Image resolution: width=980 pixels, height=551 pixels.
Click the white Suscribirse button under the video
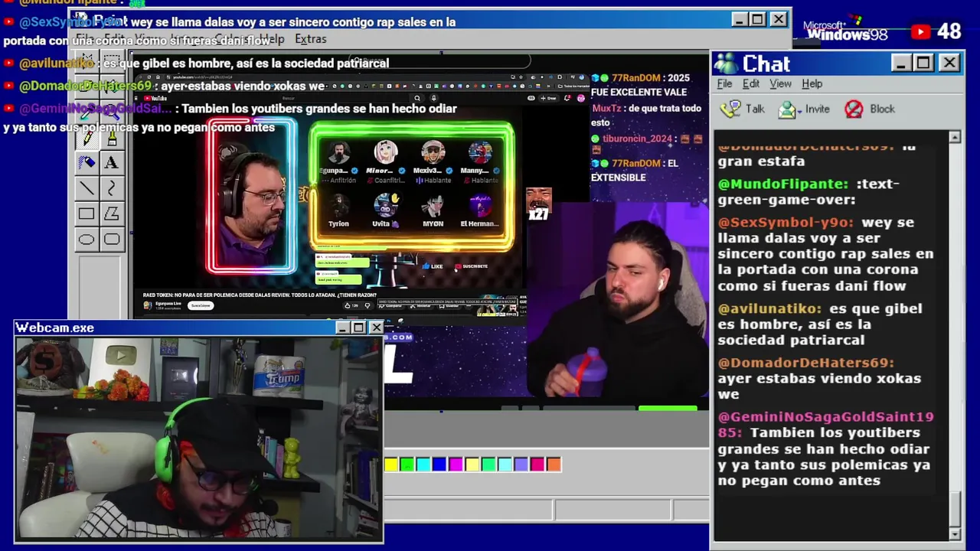200,305
